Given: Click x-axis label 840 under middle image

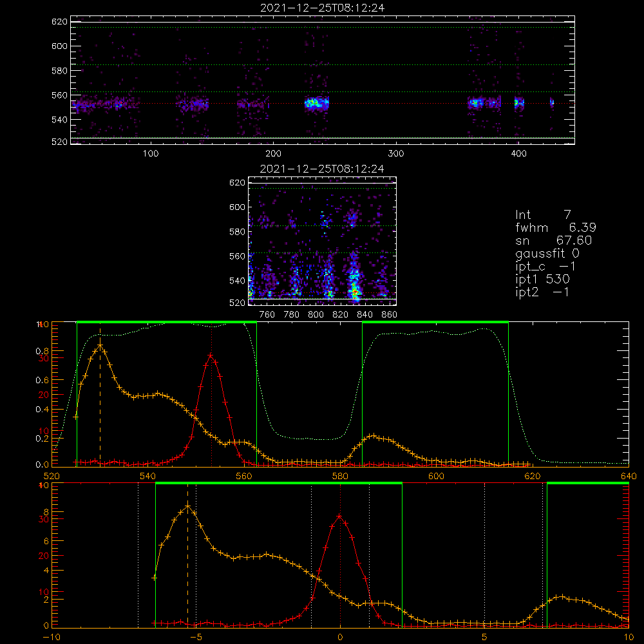Looking at the screenshot, I should [x=365, y=315].
